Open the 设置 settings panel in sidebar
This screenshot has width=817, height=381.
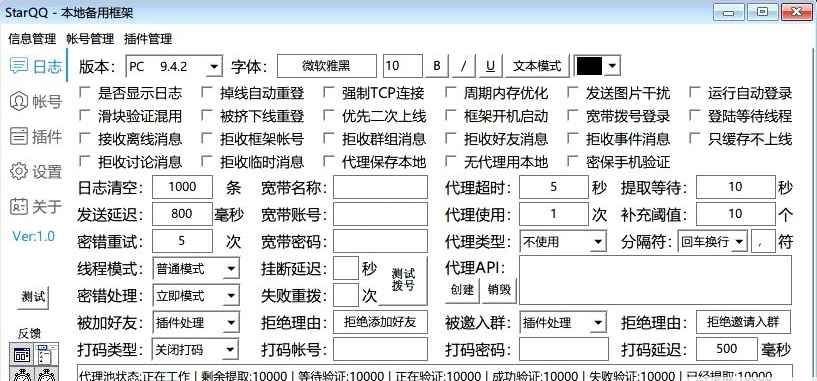(x=36, y=172)
